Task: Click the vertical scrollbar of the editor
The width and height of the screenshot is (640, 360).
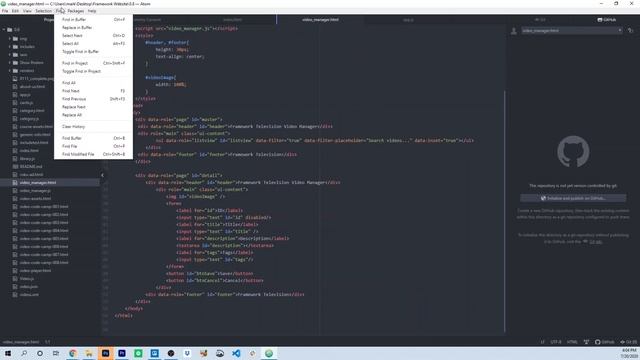Action: click(504, 211)
